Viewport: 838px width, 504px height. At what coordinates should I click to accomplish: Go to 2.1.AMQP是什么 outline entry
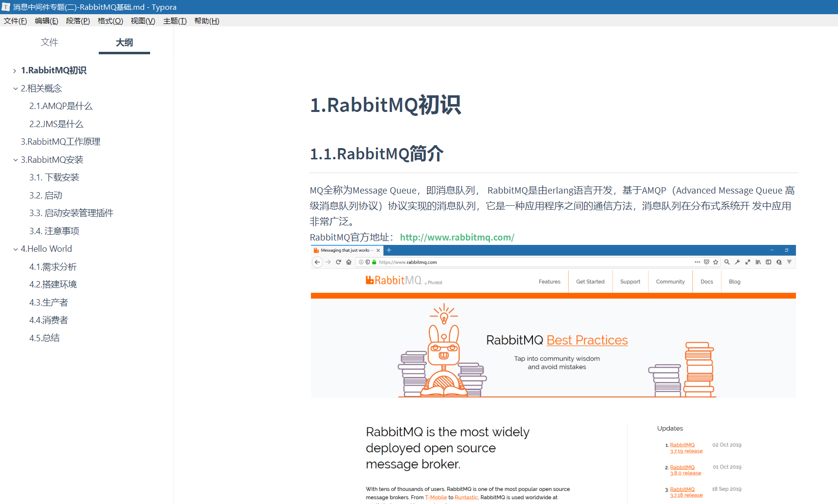click(x=61, y=106)
